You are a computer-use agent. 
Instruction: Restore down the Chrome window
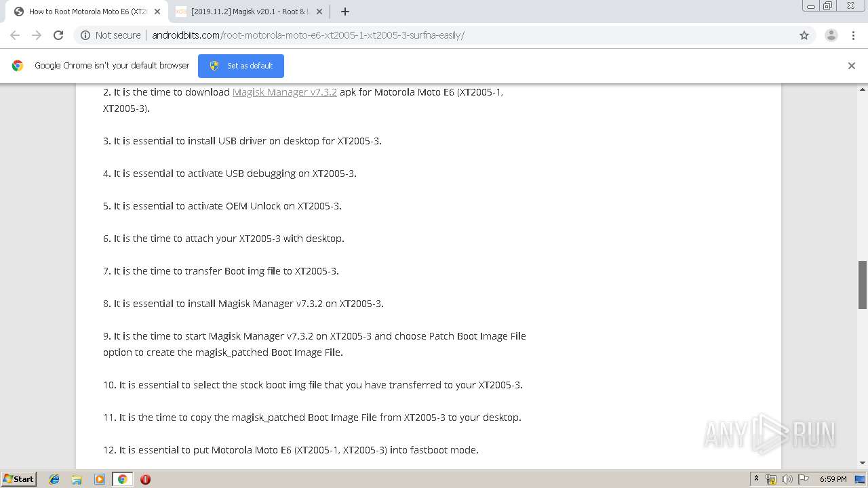click(x=827, y=6)
